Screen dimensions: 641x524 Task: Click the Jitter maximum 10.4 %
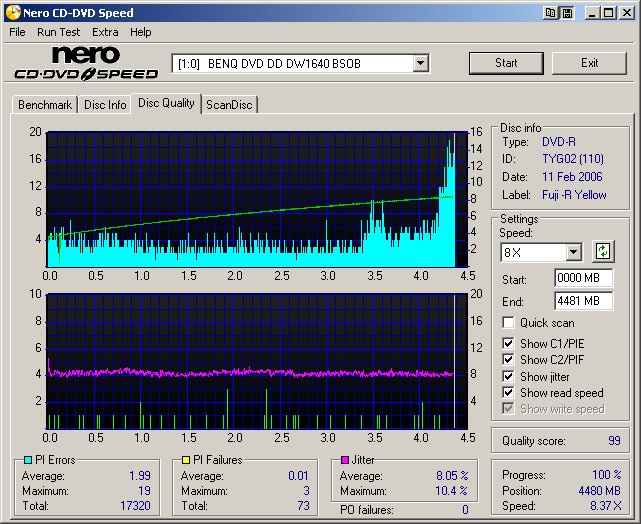pos(451,490)
